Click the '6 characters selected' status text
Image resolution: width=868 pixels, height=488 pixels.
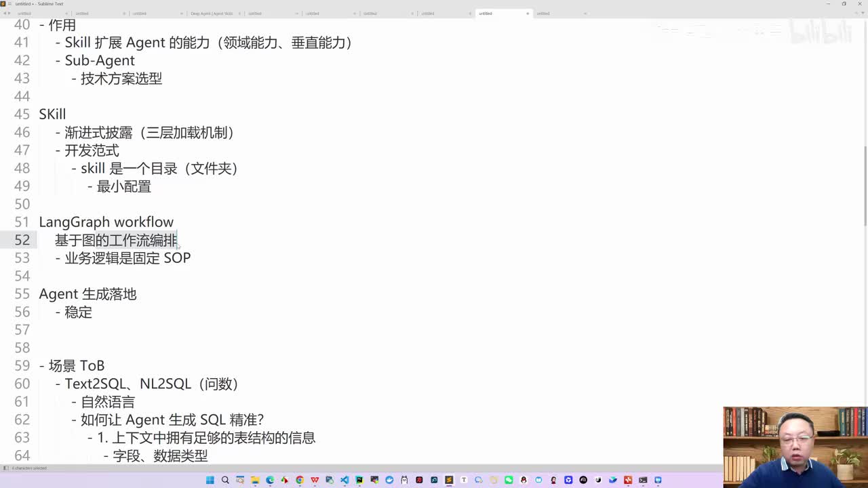[29, 468]
